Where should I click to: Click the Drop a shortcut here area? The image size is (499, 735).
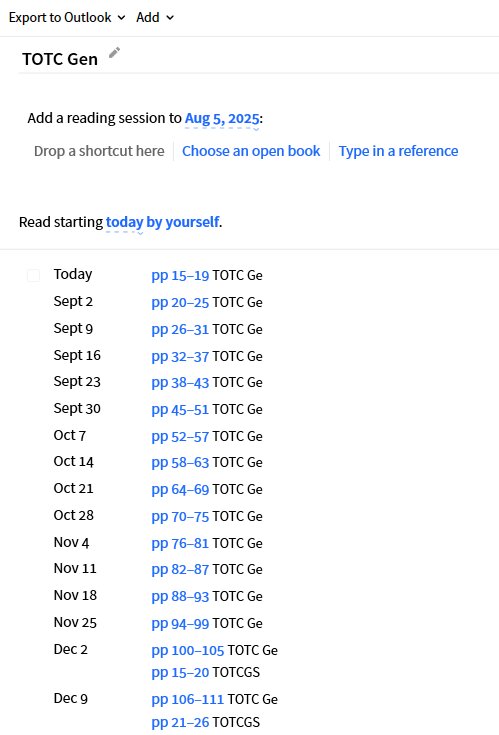click(99, 151)
